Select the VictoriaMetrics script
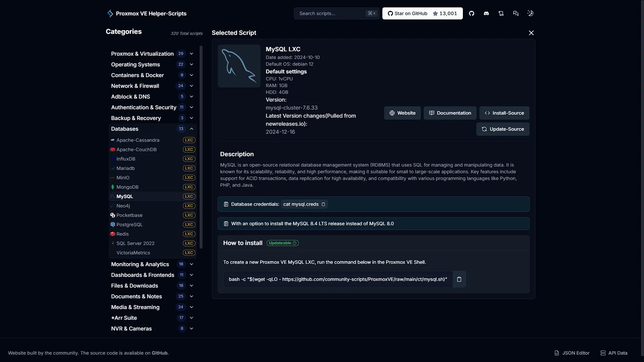 pyautogui.click(x=153, y=253)
